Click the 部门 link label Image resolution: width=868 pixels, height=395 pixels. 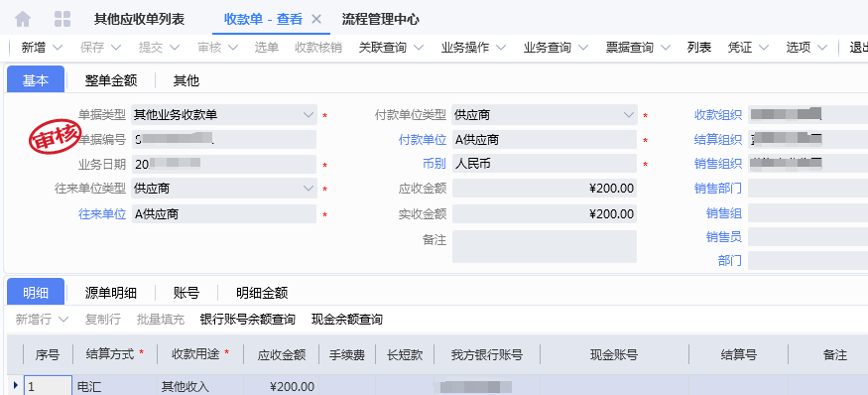pyautogui.click(x=730, y=260)
